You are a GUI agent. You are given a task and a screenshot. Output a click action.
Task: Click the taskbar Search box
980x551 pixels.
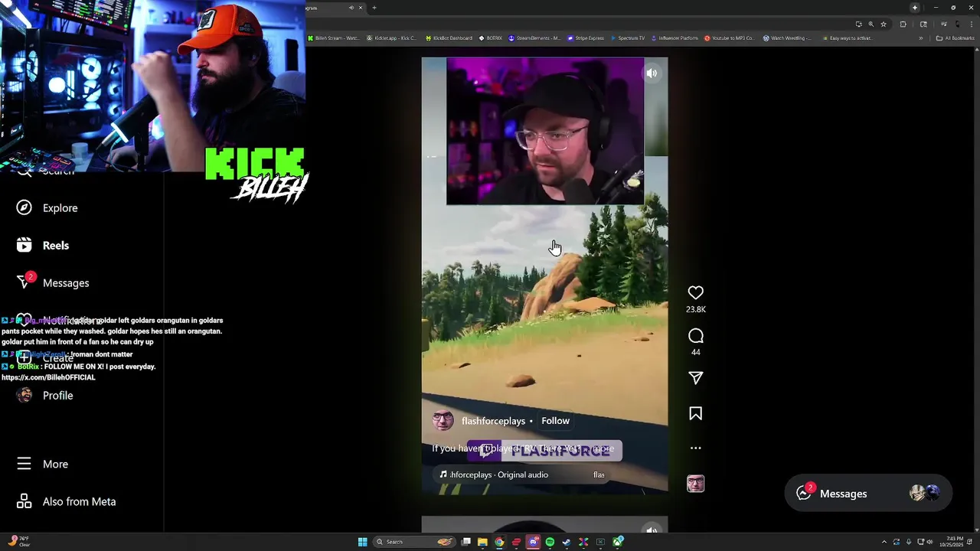pyautogui.click(x=414, y=542)
